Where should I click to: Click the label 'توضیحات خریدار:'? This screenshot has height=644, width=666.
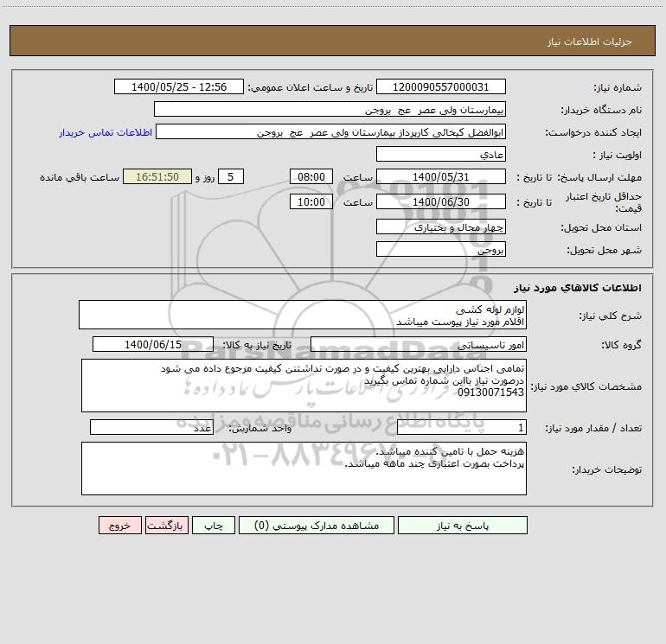pos(607,469)
